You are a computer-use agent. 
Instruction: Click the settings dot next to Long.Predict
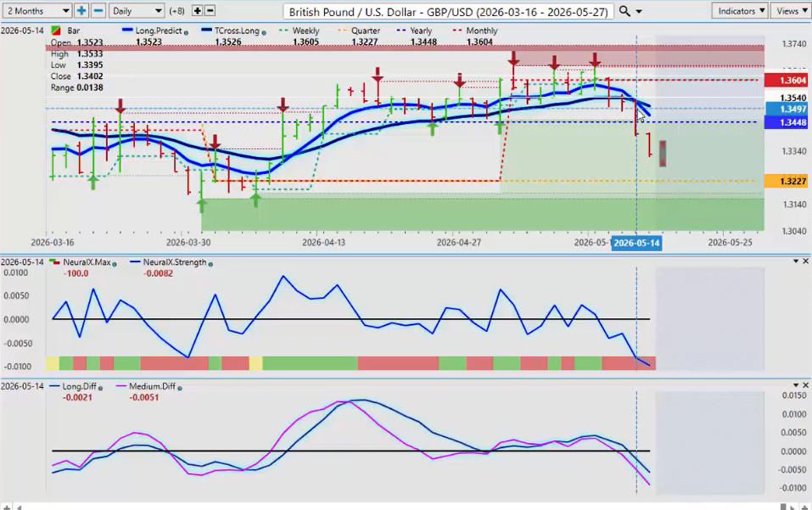187,32
